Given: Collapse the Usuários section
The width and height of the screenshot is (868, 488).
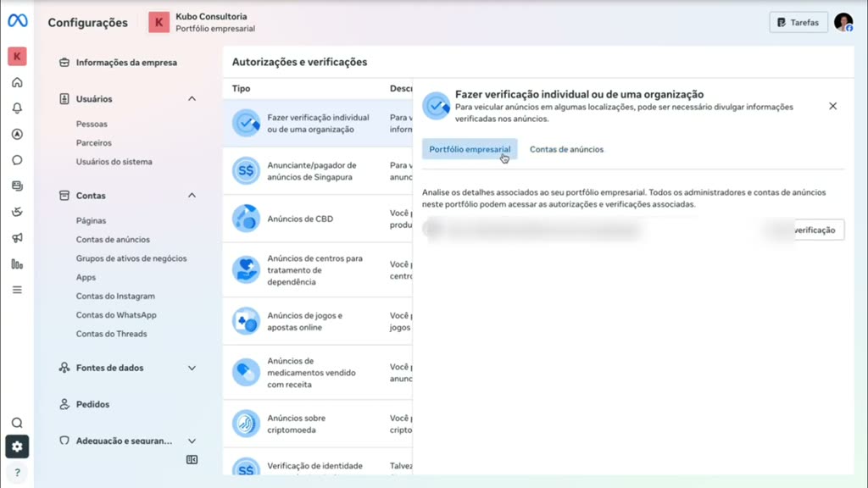Looking at the screenshot, I should coord(192,98).
